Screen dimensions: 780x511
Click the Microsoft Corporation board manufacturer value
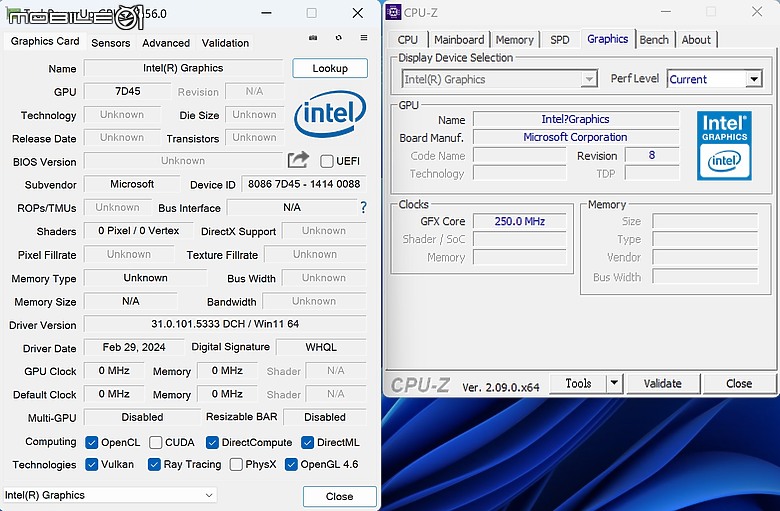tap(576, 137)
